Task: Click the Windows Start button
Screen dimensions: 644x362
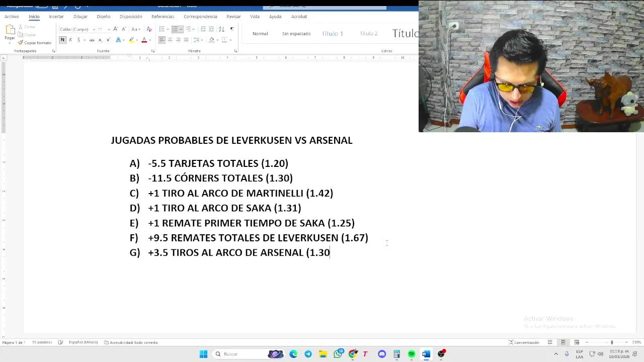Action: point(203,354)
